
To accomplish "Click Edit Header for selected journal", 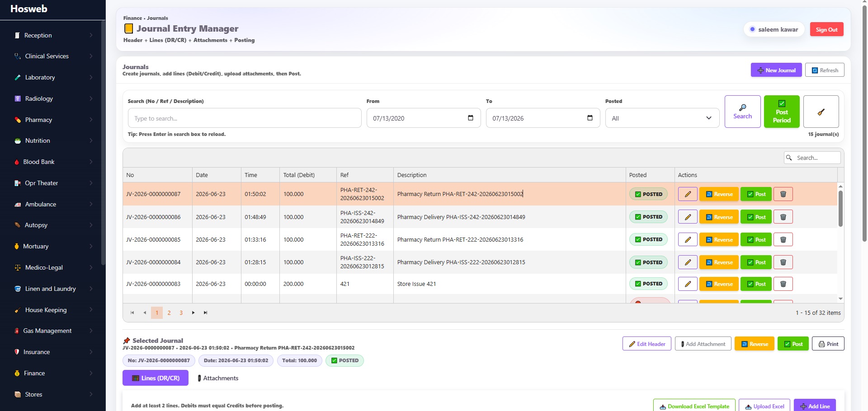I will click(646, 344).
